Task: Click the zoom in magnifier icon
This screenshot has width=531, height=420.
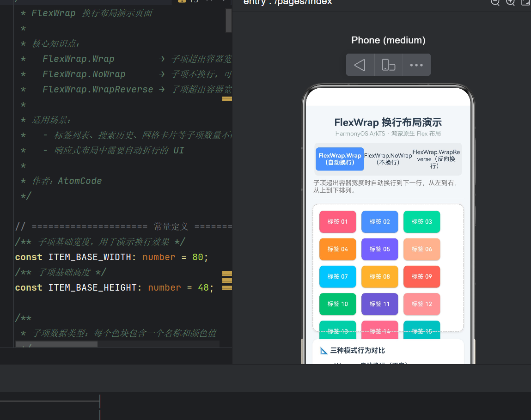Action: [x=510, y=2]
